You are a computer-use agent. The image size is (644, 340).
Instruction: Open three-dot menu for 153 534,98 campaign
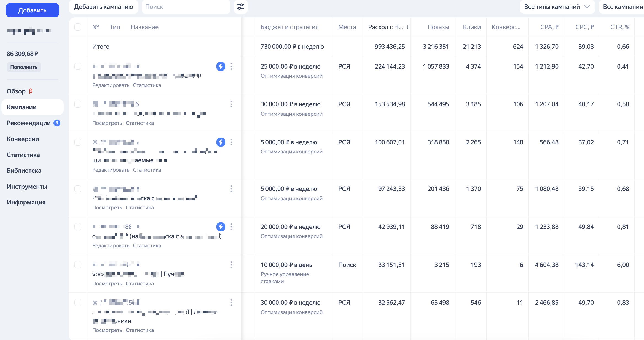(x=231, y=104)
